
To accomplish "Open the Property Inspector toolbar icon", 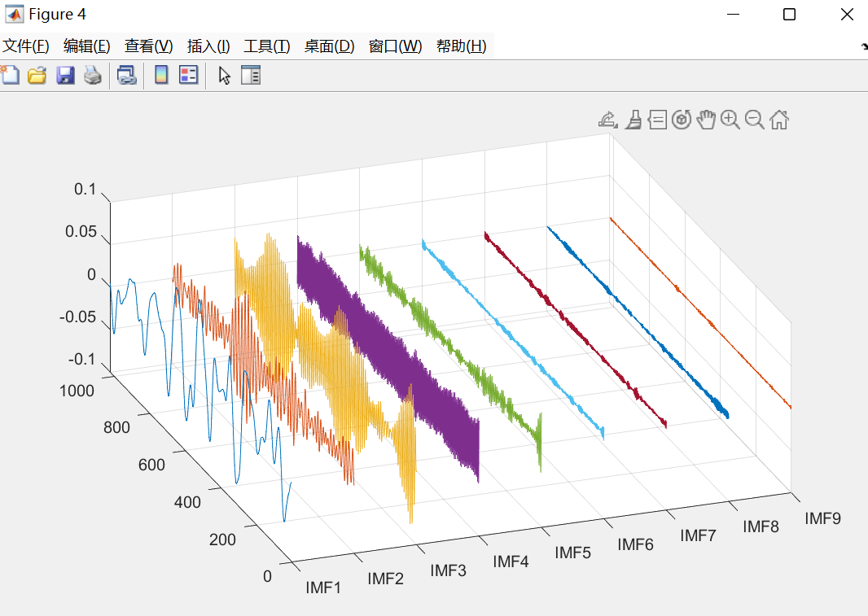I will pos(251,76).
